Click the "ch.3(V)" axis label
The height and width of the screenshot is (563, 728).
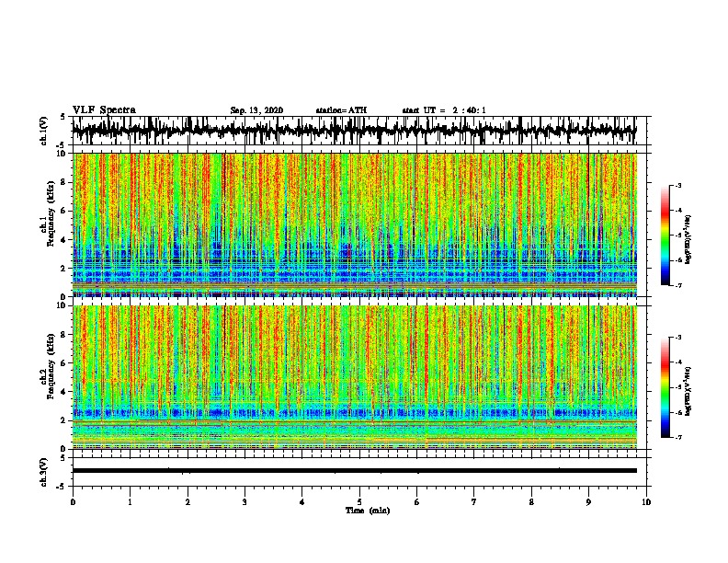coord(43,472)
